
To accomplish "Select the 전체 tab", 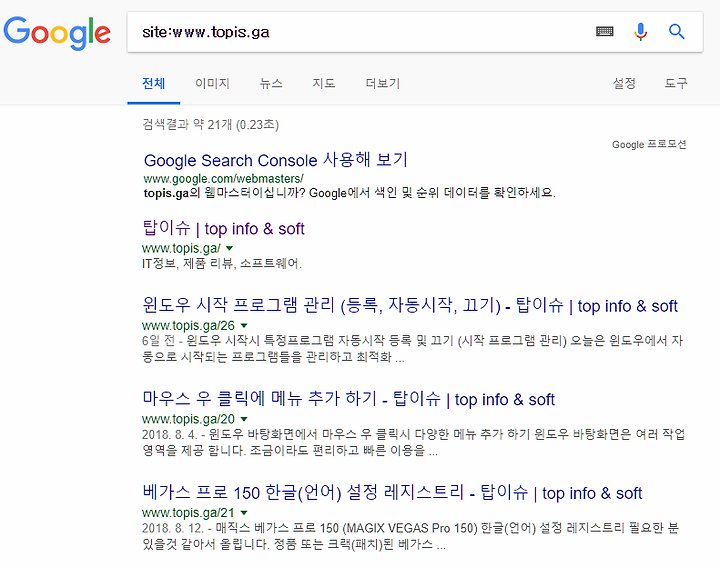I will [x=153, y=84].
